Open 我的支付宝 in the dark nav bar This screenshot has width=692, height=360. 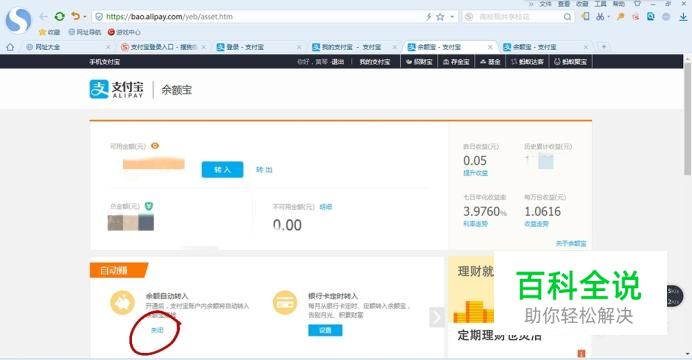pyautogui.click(x=375, y=62)
